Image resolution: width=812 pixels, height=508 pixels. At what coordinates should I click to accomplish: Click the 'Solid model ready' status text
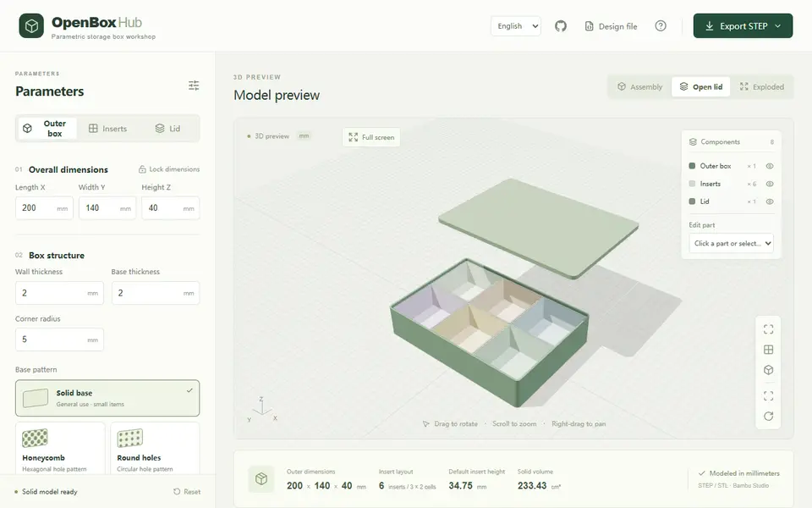(50, 491)
